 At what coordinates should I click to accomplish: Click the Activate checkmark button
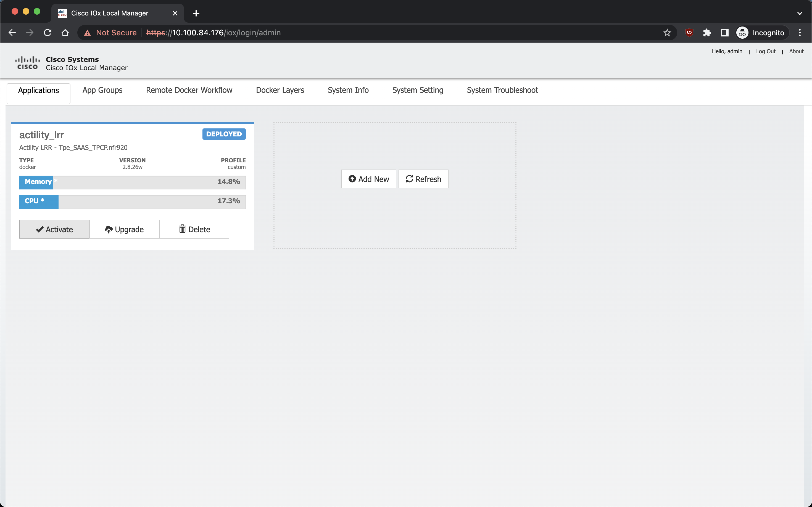coord(54,229)
